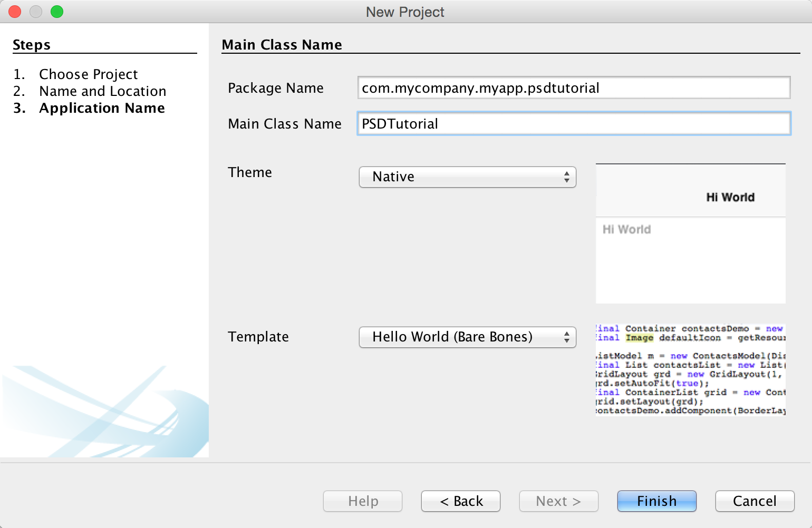Click the Template dropdown stepper arrows

(567, 337)
